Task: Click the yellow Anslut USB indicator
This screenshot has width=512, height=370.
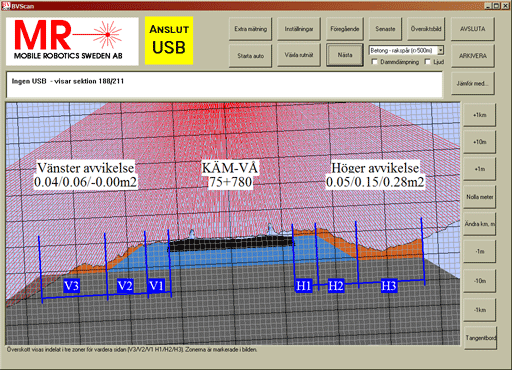Action: [169, 40]
